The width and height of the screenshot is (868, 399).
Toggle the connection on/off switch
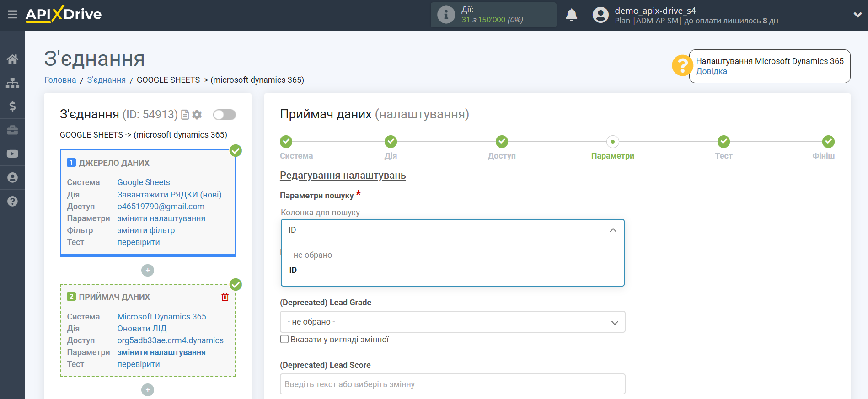[x=224, y=115]
